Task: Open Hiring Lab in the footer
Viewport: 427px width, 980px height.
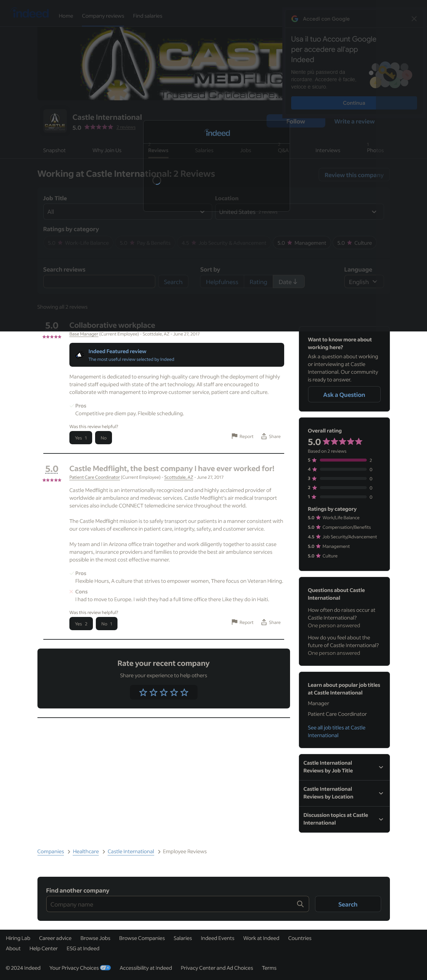Action: point(18,938)
